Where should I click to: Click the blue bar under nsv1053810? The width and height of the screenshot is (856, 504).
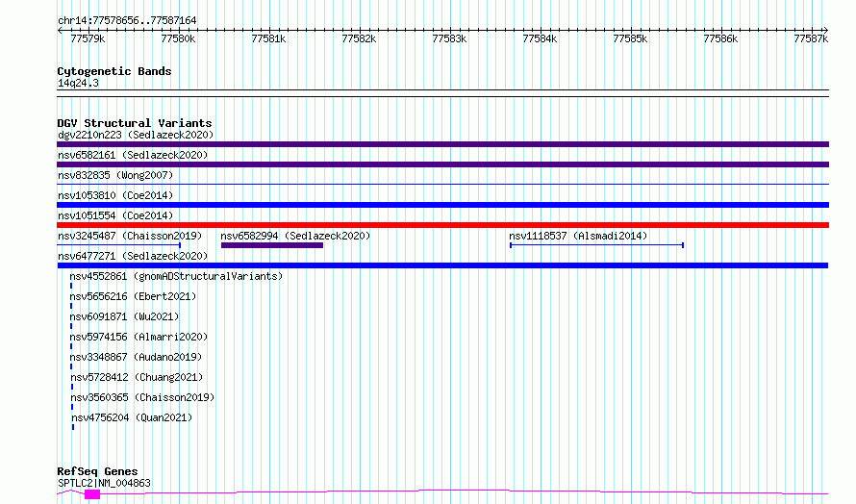point(442,205)
